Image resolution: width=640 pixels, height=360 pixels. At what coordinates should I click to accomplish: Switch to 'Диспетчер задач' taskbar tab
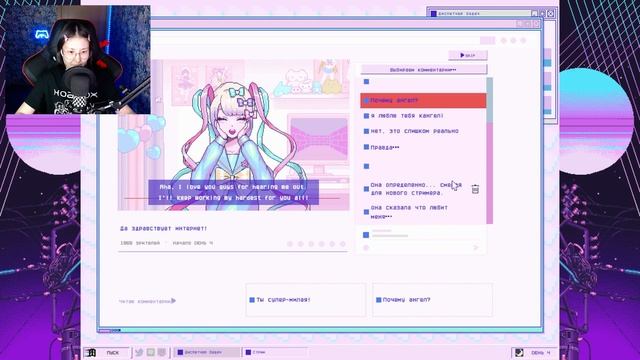click(207, 352)
